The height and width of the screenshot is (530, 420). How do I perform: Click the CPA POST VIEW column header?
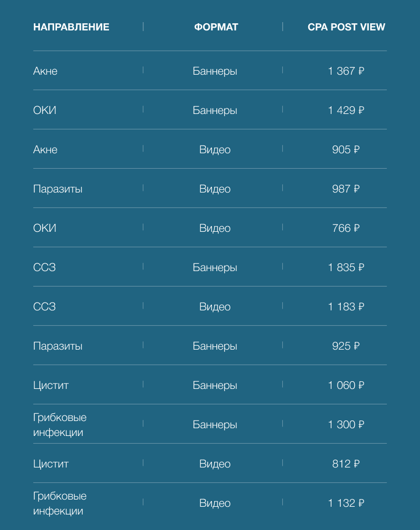tap(346, 27)
